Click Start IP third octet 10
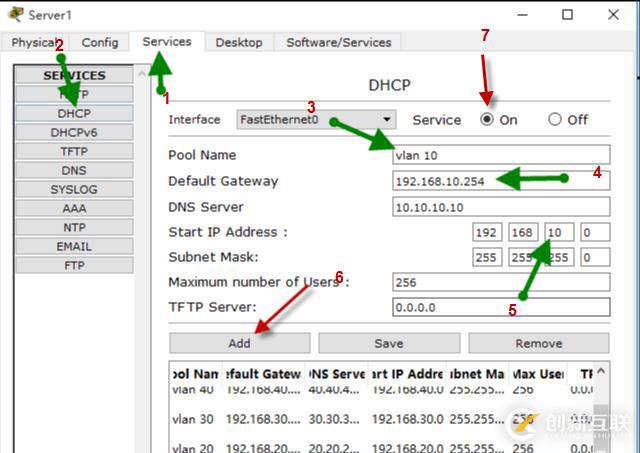640x453 pixels. click(559, 232)
